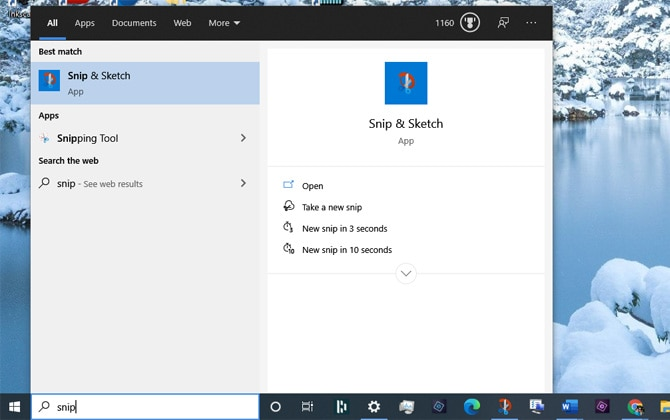Click the Snipping Tool app icon in results

tap(44, 138)
